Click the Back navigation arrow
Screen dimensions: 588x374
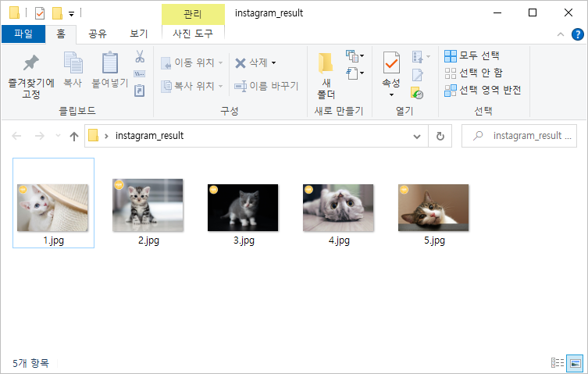(x=16, y=136)
